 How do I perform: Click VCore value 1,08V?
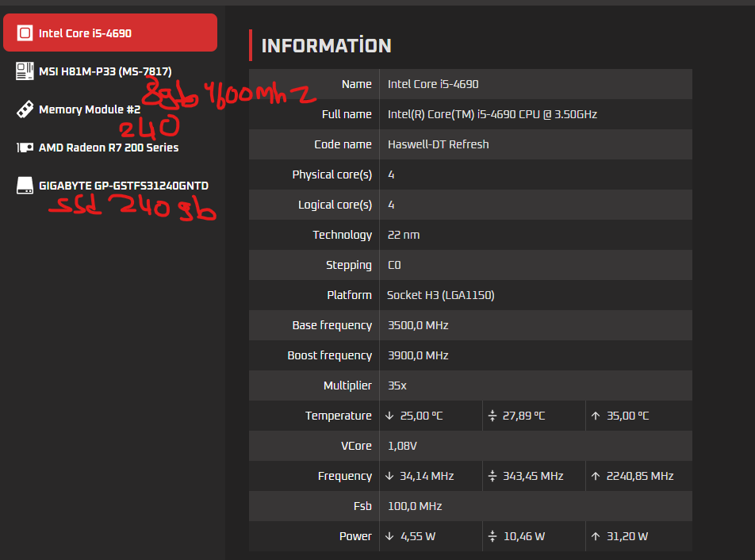(x=403, y=446)
